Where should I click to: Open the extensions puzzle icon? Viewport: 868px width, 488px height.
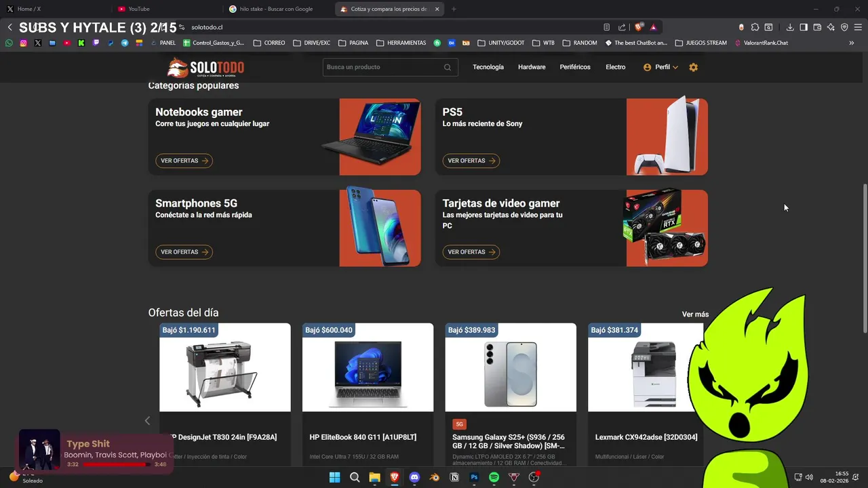coord(755,27)
